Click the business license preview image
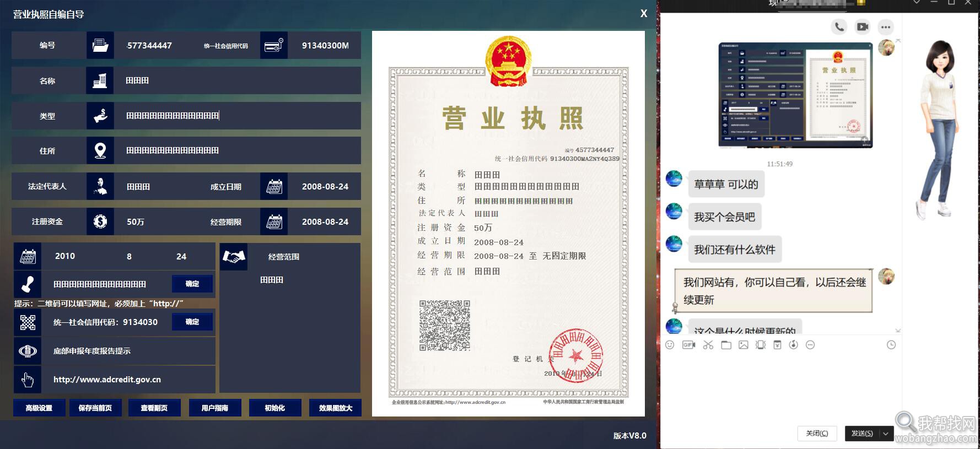This screenshot has width=980, height=449. click(508, 223)
